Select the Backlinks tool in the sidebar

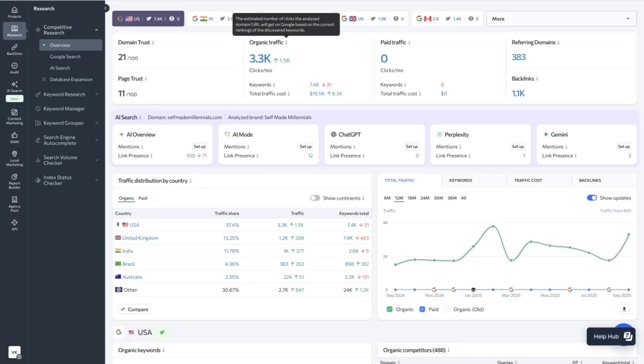click(x=14, y=49)
